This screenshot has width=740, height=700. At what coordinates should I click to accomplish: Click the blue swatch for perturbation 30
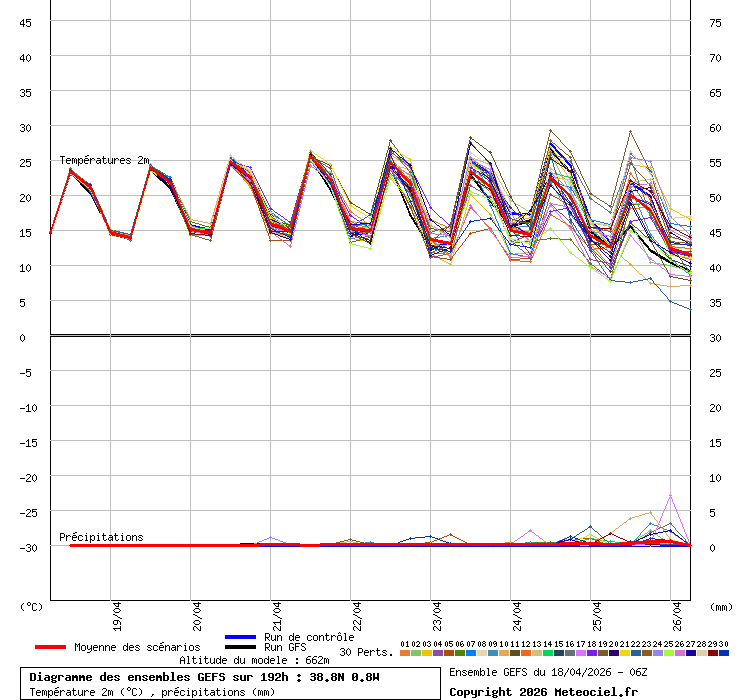pos(724,653)
